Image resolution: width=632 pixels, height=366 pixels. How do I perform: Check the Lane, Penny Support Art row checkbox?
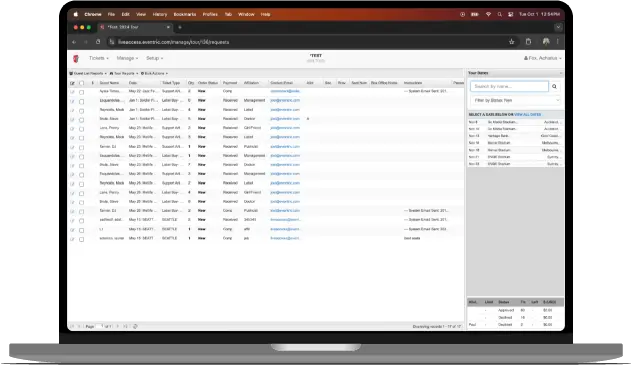81,129
